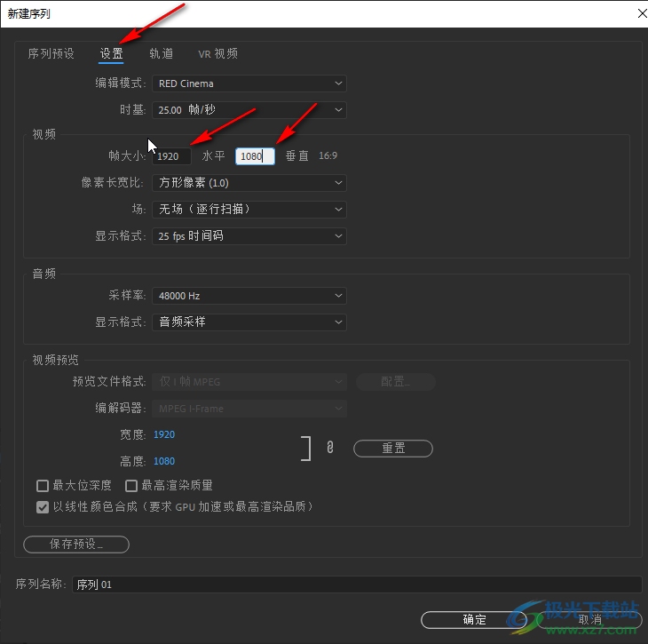Screen dimensions: 648x644
Task: Uncheck 以线性颜色合成 checkbox
Action: [x=43, y=507]
